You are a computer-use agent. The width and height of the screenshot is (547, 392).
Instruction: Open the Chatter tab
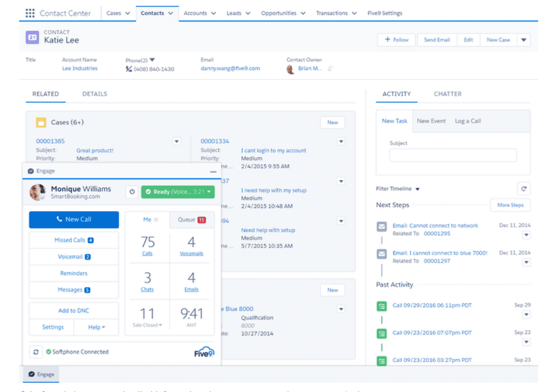pos(447,94)
